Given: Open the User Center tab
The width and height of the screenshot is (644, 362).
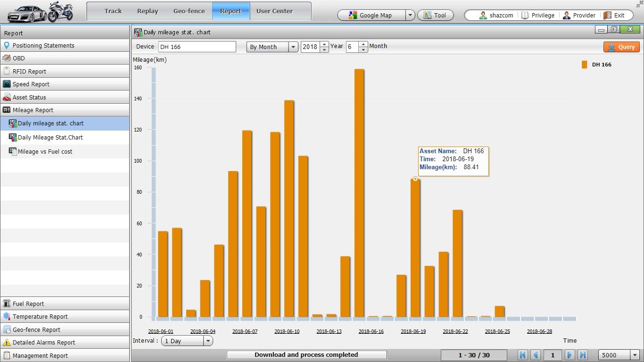Looking at the screenshot, I should pos(274,11).
